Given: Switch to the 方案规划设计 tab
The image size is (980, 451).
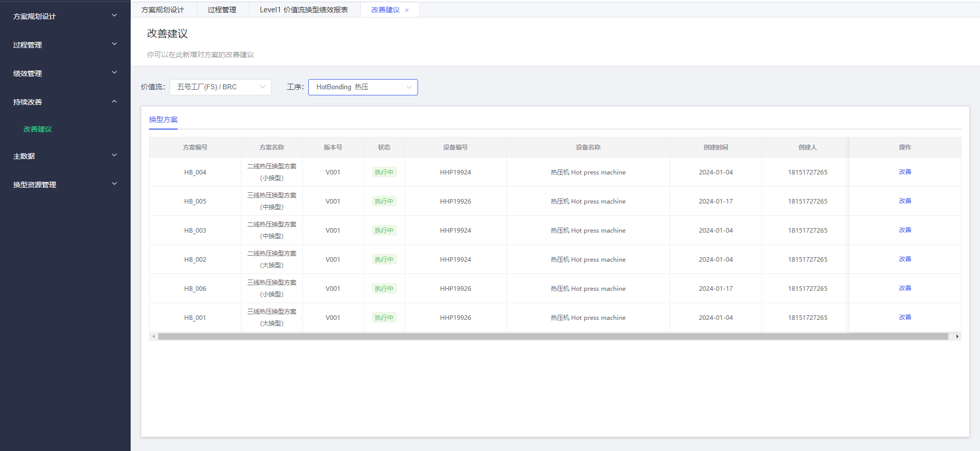Looking at the screenshot, I should click(x=163, y=10).
